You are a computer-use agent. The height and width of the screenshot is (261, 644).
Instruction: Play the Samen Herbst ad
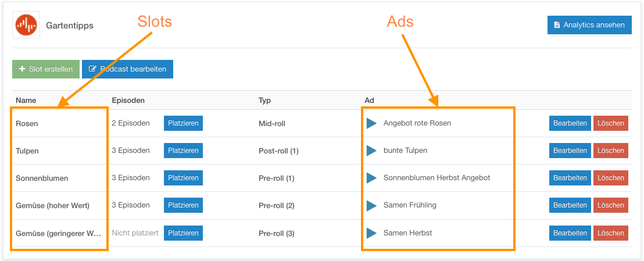tap(371, 233)
